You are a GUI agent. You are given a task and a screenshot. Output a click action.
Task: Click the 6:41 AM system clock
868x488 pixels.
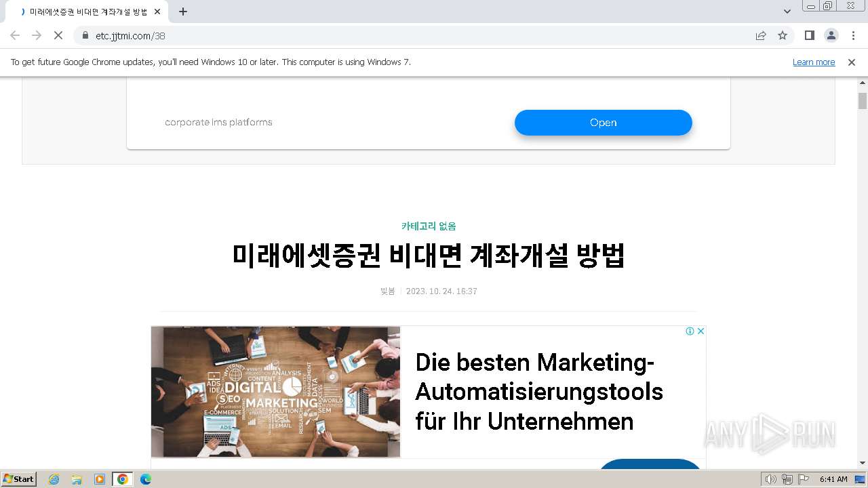(833, 479)
